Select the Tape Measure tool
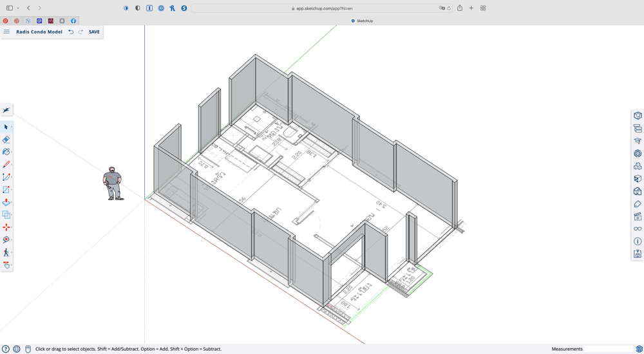The width and height of the screenshot is (644, 354). click(x=6, y=240)
